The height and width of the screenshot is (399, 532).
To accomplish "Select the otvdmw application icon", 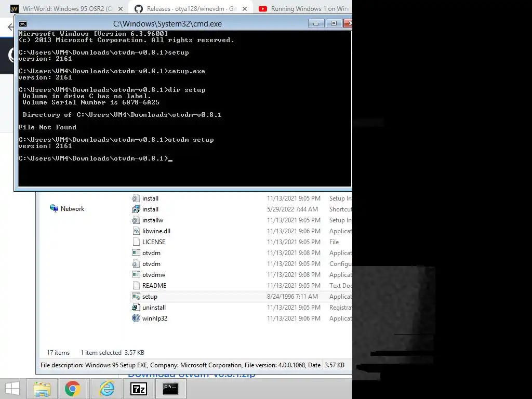I will click(136, 274).
